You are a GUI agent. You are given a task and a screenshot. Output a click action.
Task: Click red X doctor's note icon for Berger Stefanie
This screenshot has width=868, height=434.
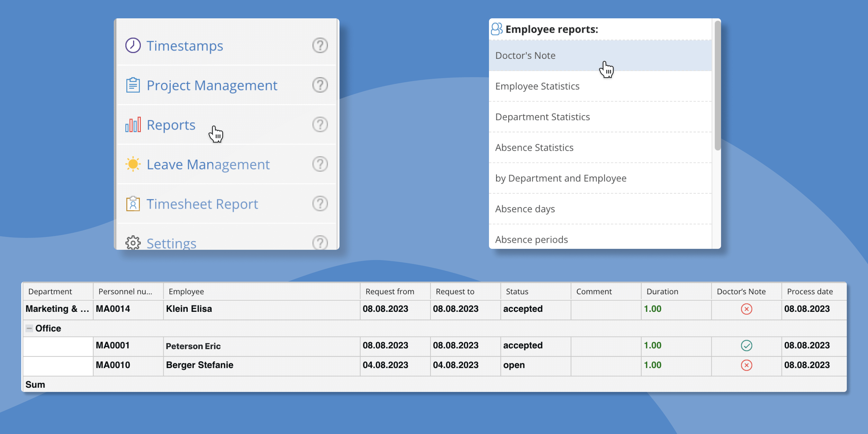click(x=746, y=365)
